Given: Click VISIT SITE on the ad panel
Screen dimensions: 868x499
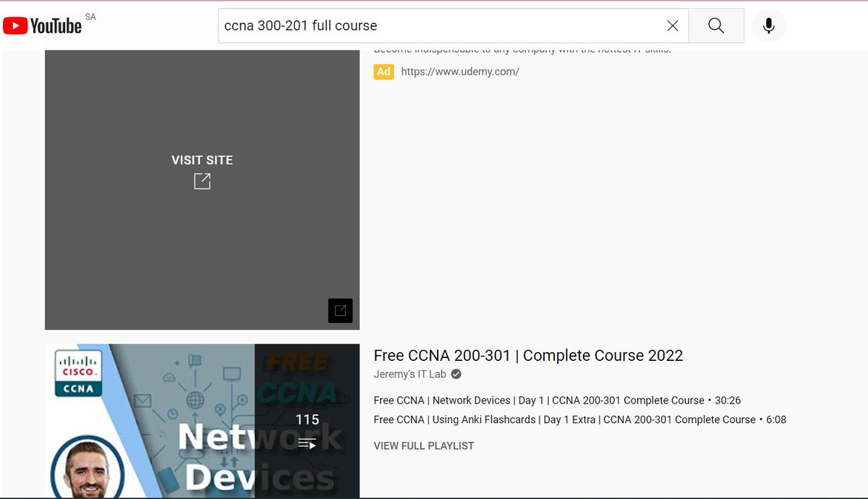Looking at the screenshot, I should point(203,161).
